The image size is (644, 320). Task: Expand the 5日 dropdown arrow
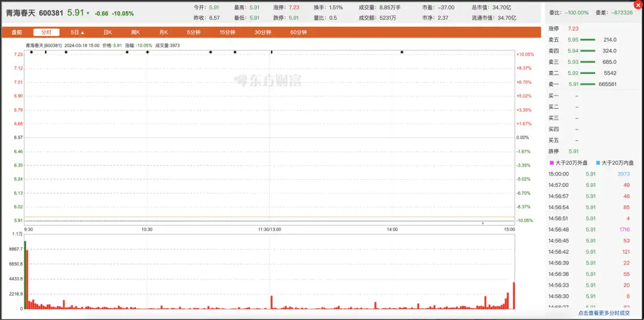(x=82, y=32)
